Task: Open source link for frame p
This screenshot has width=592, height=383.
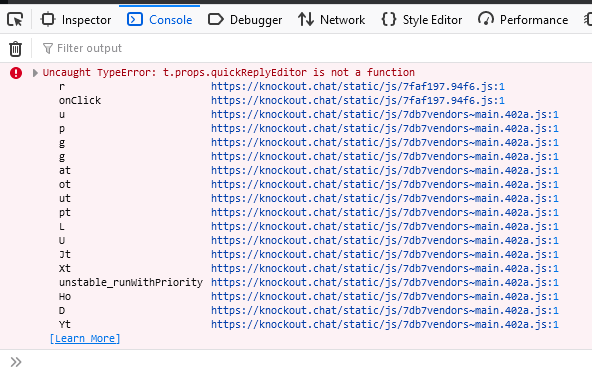Action: tap(385, 128)
